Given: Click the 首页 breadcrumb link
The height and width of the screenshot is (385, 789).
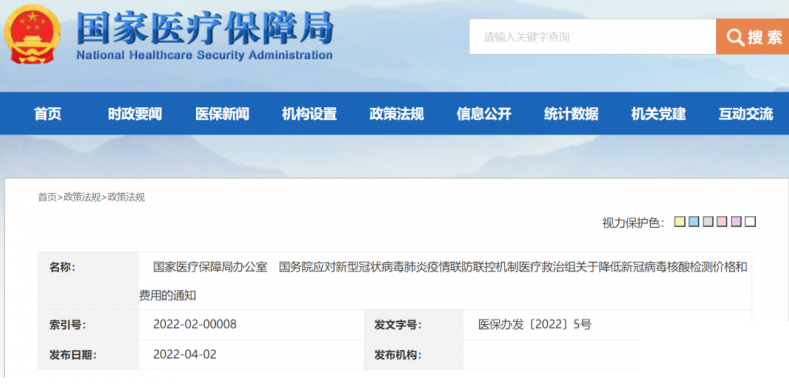Looking at the screenshot, I should pos(47,197).
